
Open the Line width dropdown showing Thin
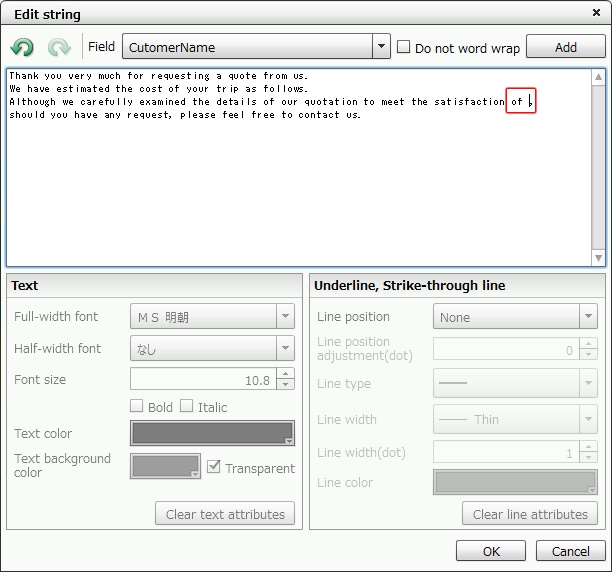tap(515, 419)
